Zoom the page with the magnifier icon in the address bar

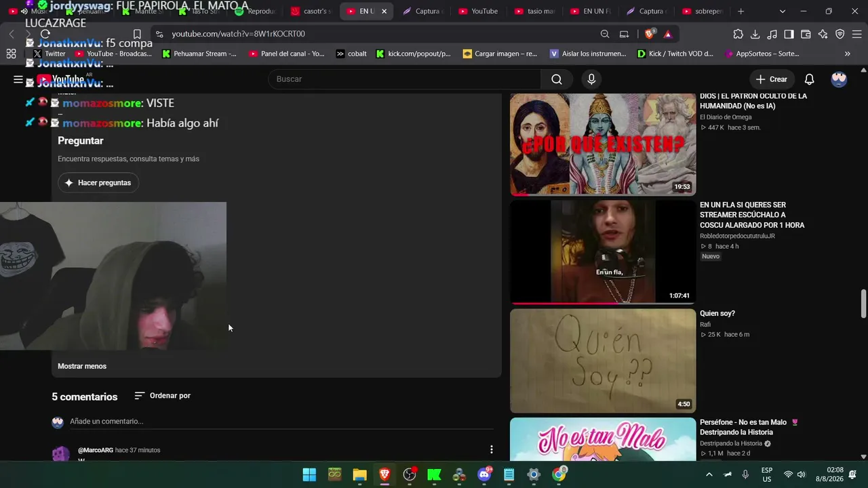pos(605,34)
